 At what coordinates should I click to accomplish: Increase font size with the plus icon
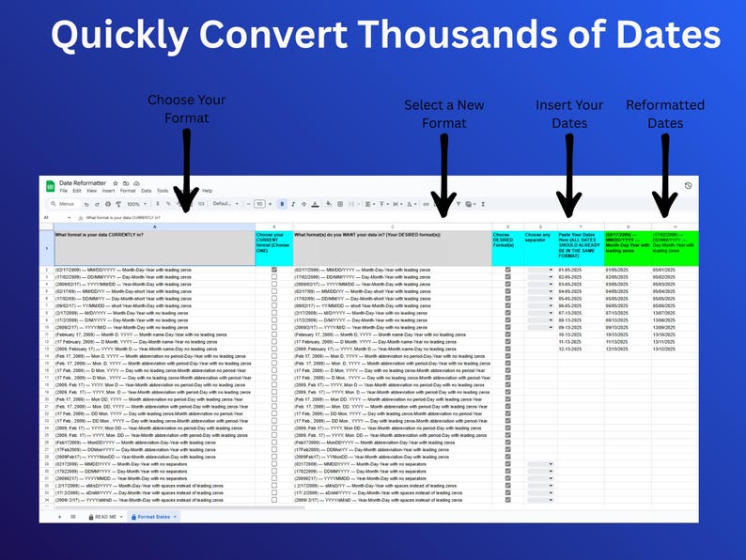(271, 204)
